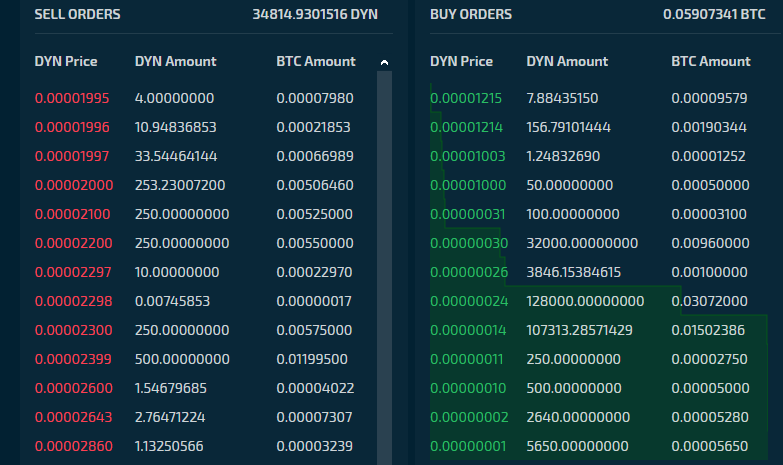This screenshot has width=783, height=465.
Task: Click buy amount 128000.00000000
Action: (x=585, y=301)
